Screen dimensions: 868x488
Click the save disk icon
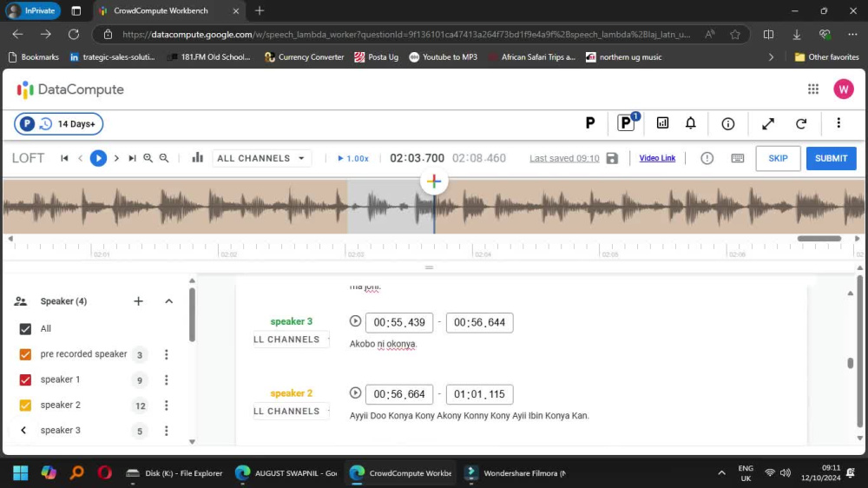tap(612, 158)
